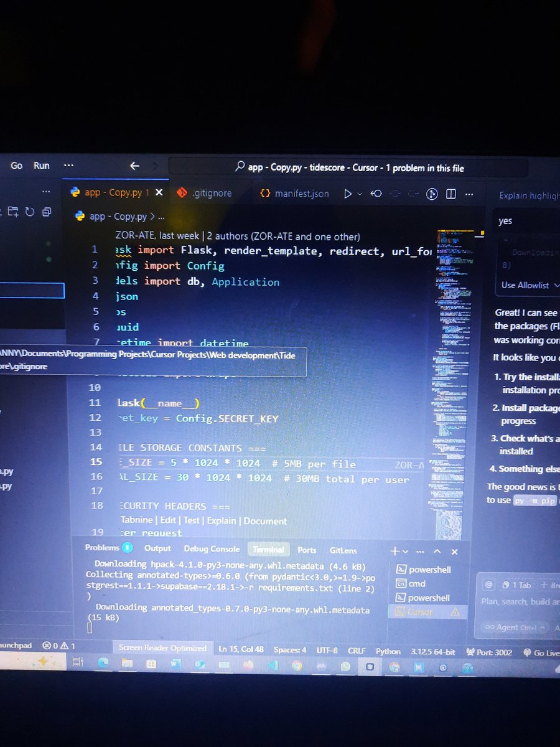Create a new terminal with plus icon
The image size is (560, 747).
(394, 552)
